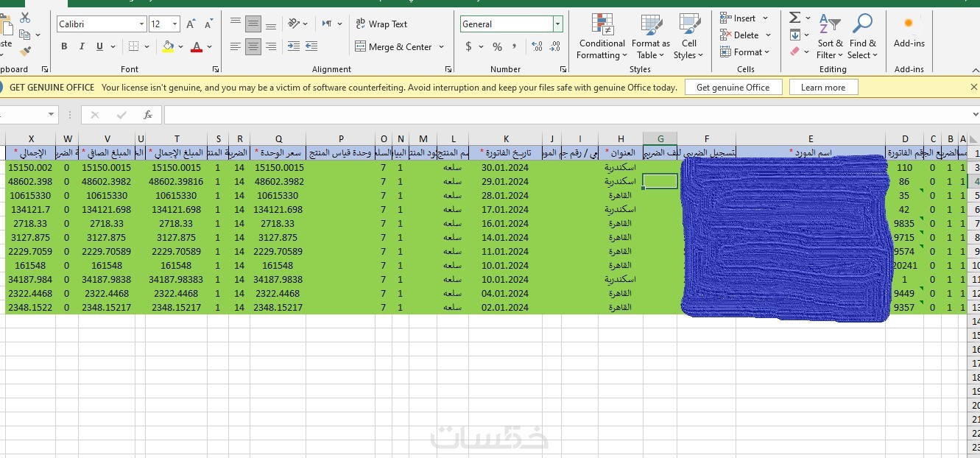This screenshot has height=458, width=980.
Task: Open the General number format dropdown
Action: (557, 24)
